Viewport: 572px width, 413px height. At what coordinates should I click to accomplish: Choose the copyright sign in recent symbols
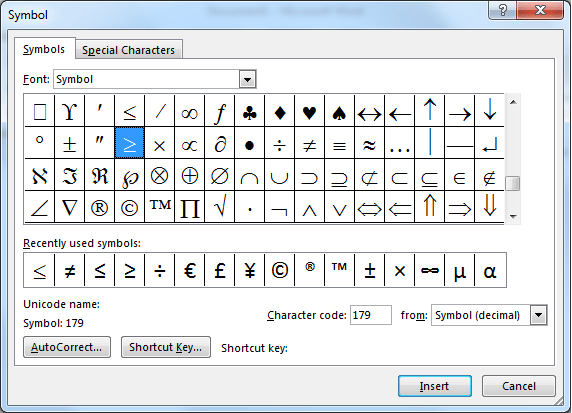(x=279, y=270)
